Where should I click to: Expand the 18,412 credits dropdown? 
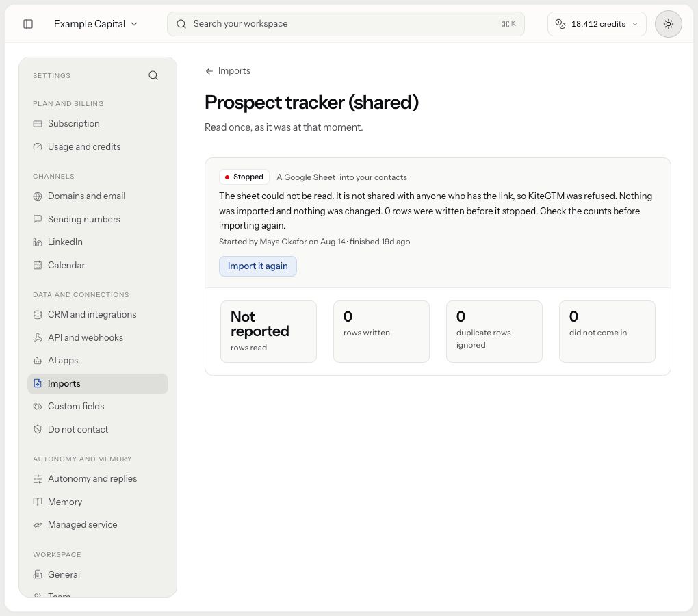tap(597, 24)
